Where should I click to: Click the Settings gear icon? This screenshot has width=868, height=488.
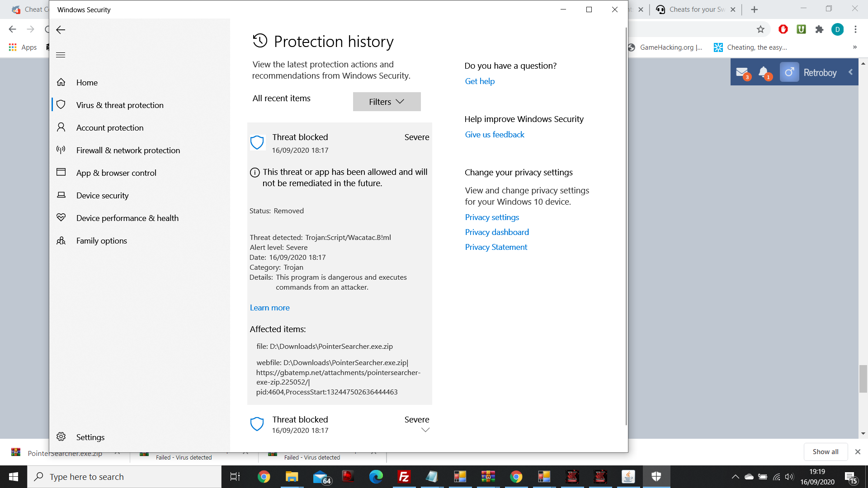coord(61,436)
